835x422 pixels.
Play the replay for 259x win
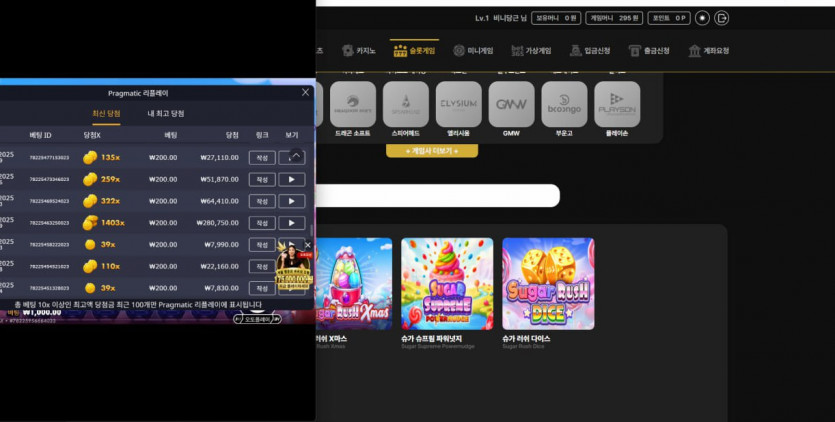(x=292, y=180)
